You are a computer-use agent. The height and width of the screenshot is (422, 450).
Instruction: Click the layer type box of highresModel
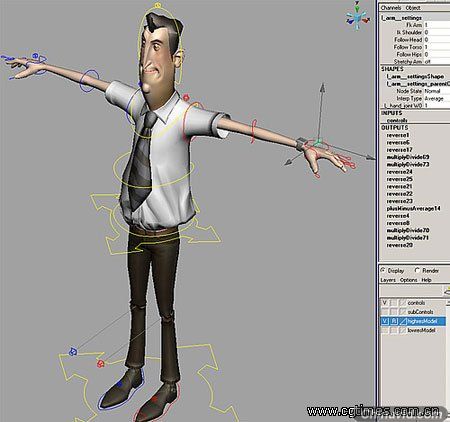coord(394,321)
